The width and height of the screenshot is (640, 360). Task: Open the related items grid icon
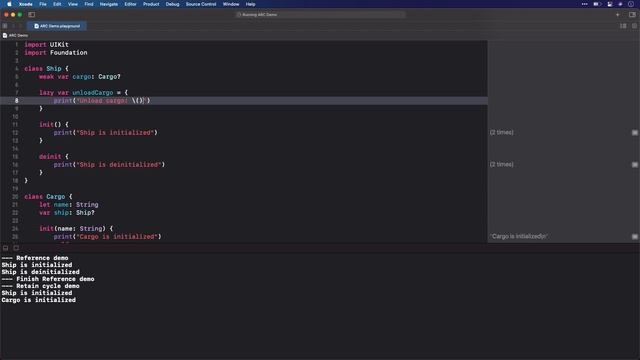click(x=5, y=26)
